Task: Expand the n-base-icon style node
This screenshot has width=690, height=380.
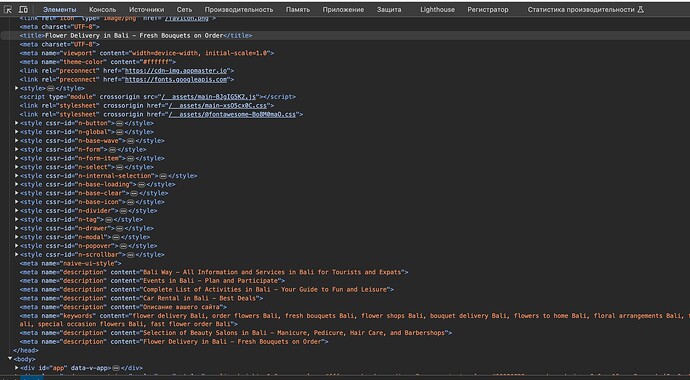Action: click(17, 202)
